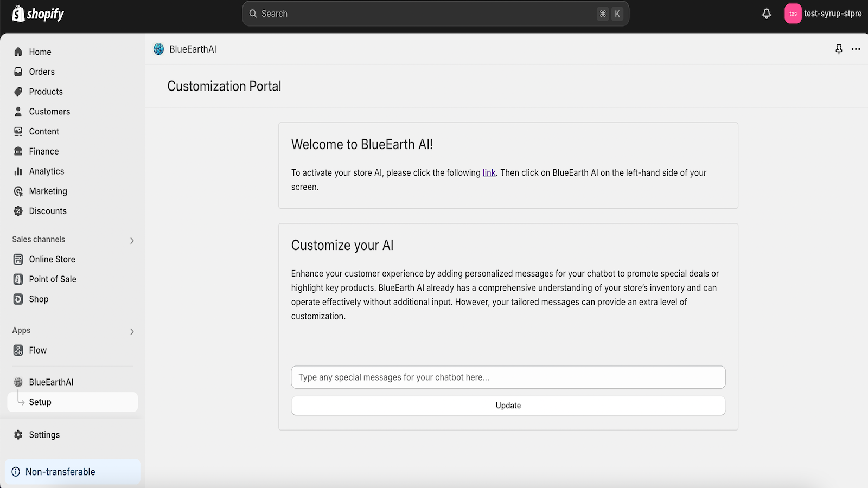Click the Sales channels heading
The width and height of the screenshot is (868, 488).
39,240
